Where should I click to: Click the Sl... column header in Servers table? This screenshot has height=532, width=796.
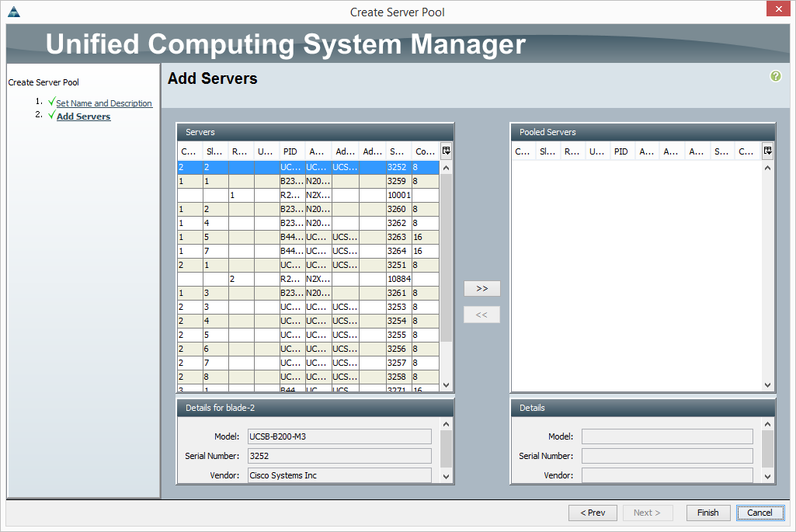[215, 151]
